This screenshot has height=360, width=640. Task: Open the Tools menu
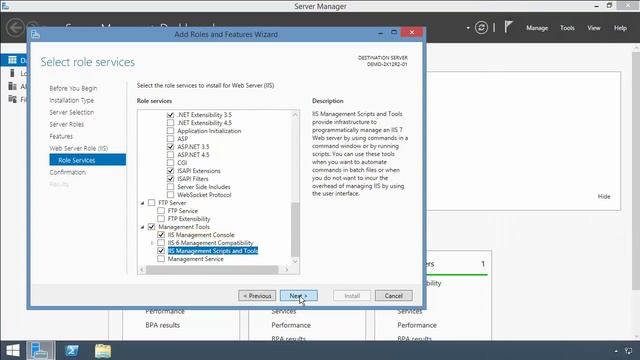(567, 28)
